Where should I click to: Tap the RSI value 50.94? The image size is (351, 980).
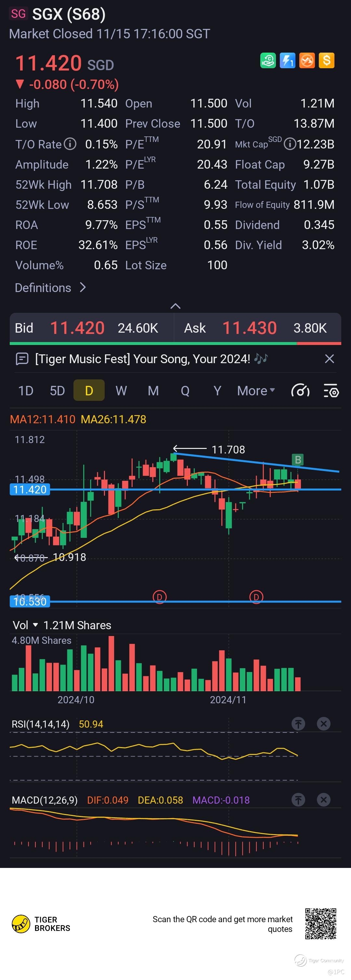91,724
